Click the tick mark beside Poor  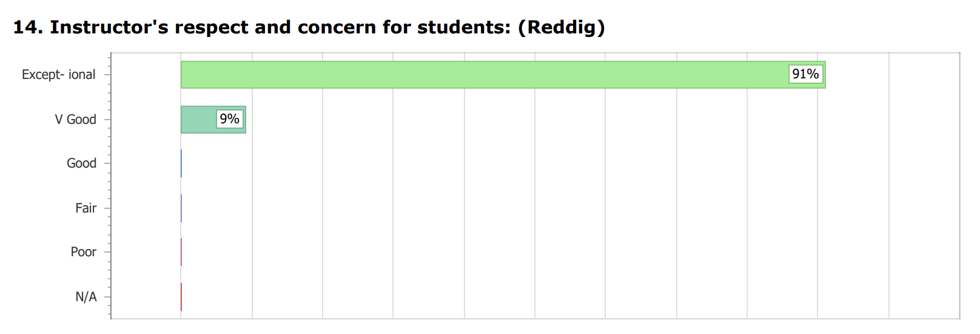tap(107, 252)
